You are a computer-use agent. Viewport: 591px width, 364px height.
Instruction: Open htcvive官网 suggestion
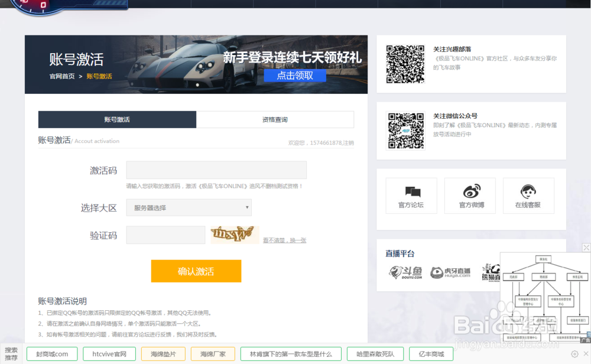click(109, 354)
